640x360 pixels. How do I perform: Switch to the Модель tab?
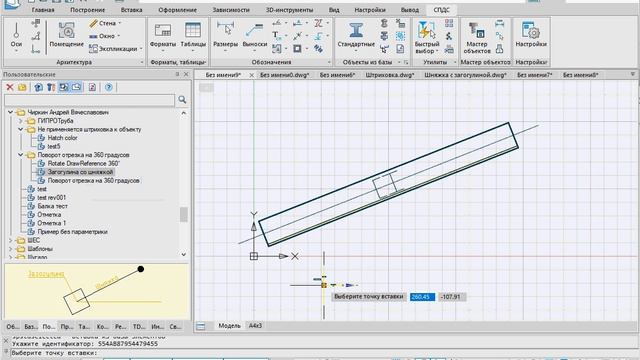(x=229, y=326)
